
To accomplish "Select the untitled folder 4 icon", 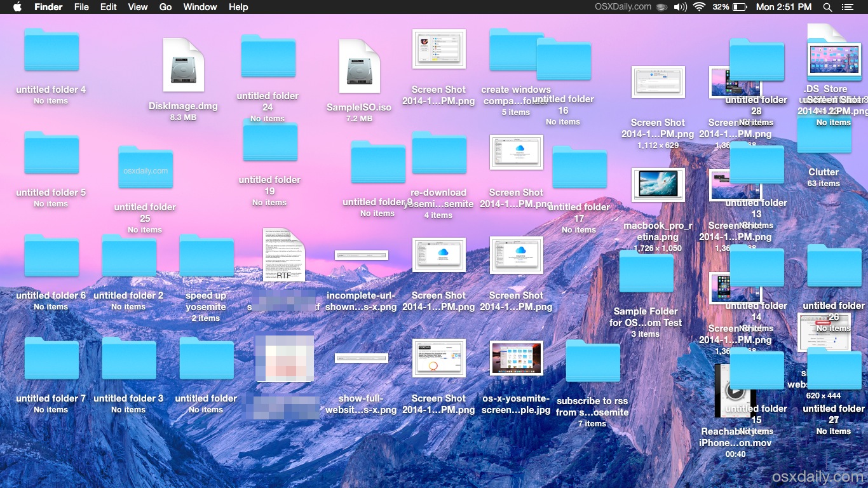I will (51, 50).
